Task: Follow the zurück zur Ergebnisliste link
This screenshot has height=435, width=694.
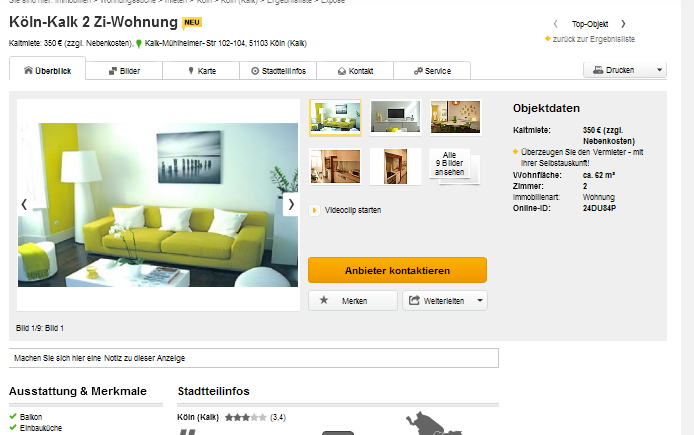Action: click(x=594, y=39)
